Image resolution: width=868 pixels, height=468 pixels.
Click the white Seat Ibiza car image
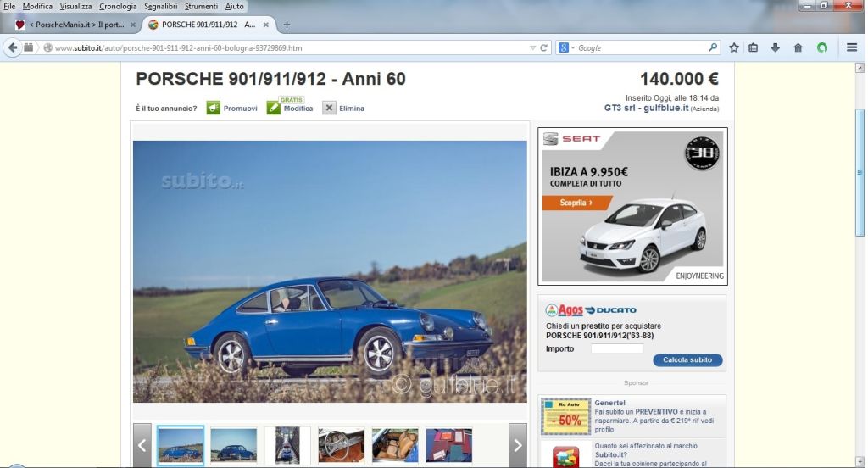tap(643, 236)
